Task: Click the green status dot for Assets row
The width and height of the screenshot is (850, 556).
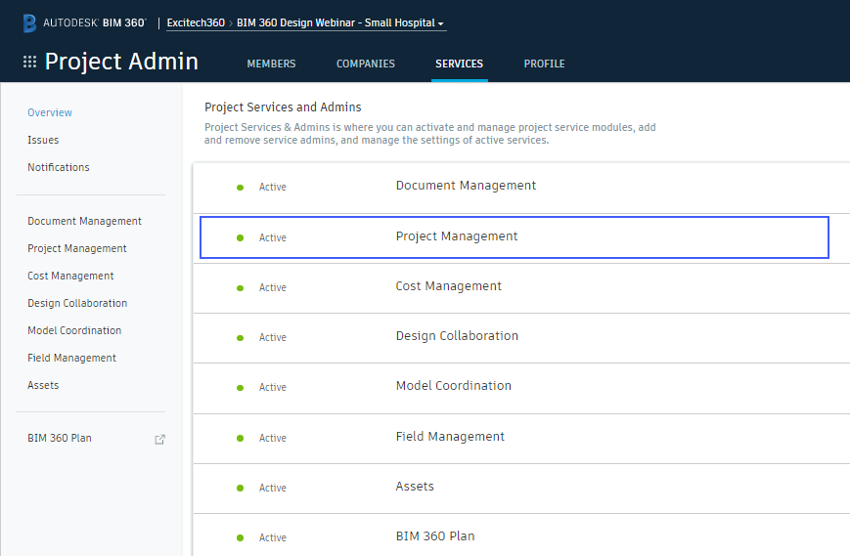Action: (240, 488)
